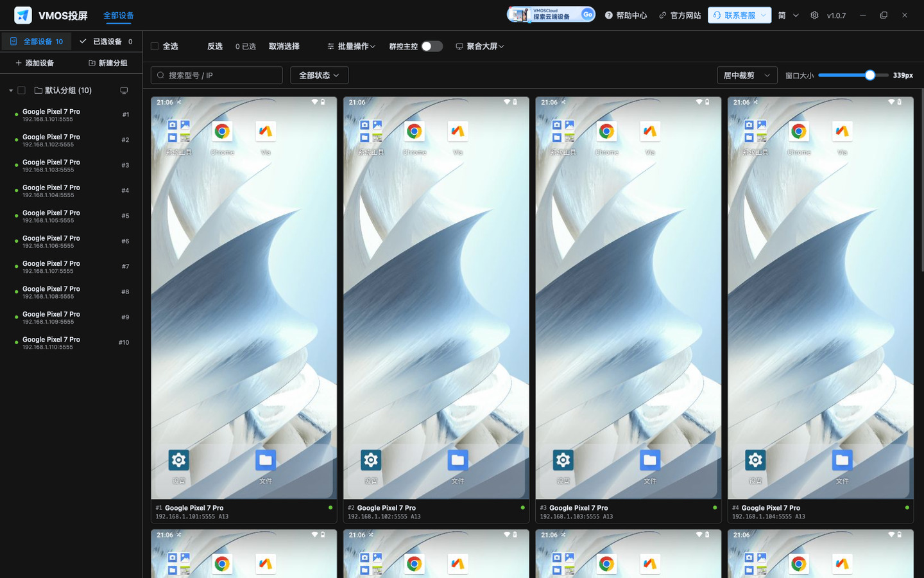Open Via browser on device #2 screen

click(x=458, y=132)
